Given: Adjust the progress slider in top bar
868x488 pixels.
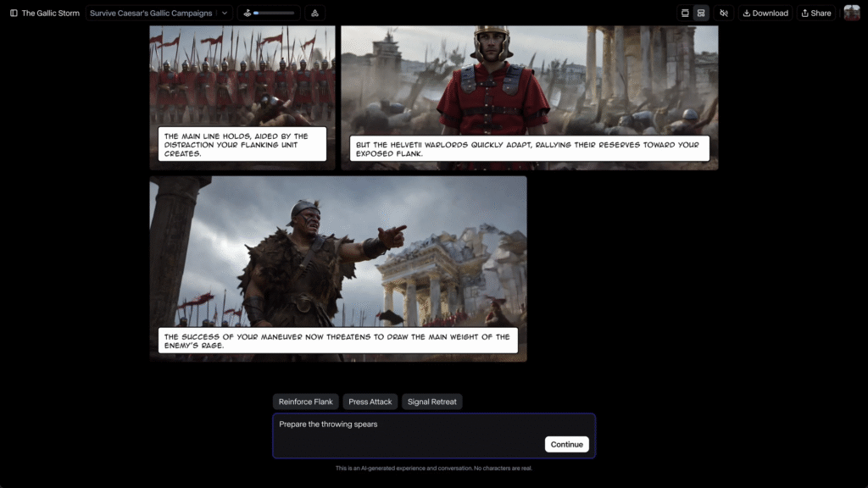Looking at the screenshot, I should pyautogui.click(x=274, y=14).
